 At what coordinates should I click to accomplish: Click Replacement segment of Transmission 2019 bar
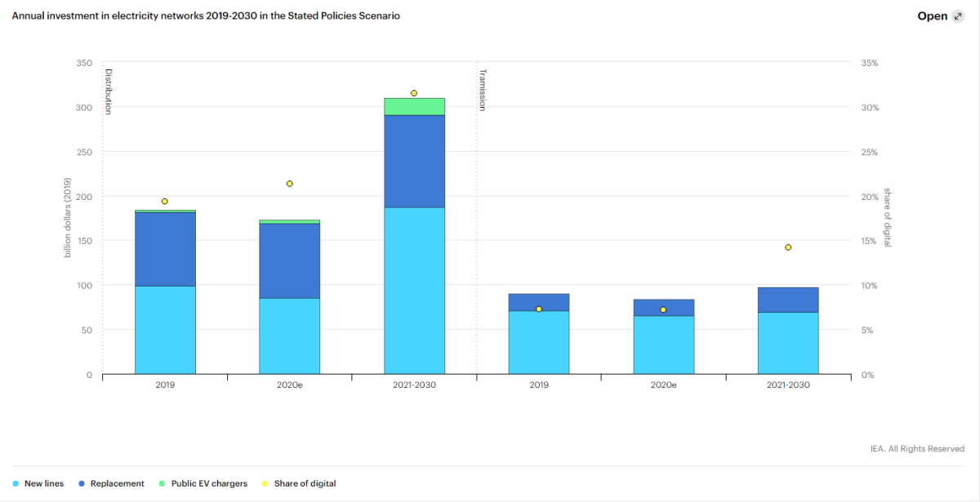pyautogui.click(x=539, y=300)
